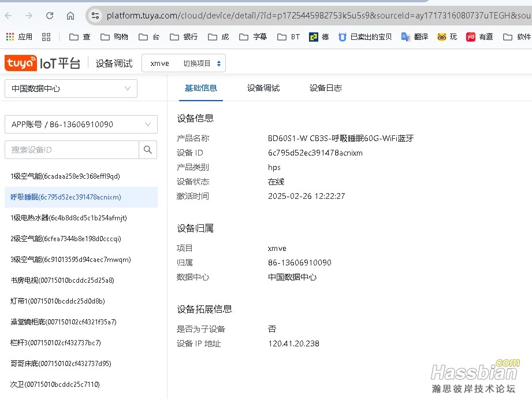Select device 书房电视
532x399 pixels.
coord(81,280)
